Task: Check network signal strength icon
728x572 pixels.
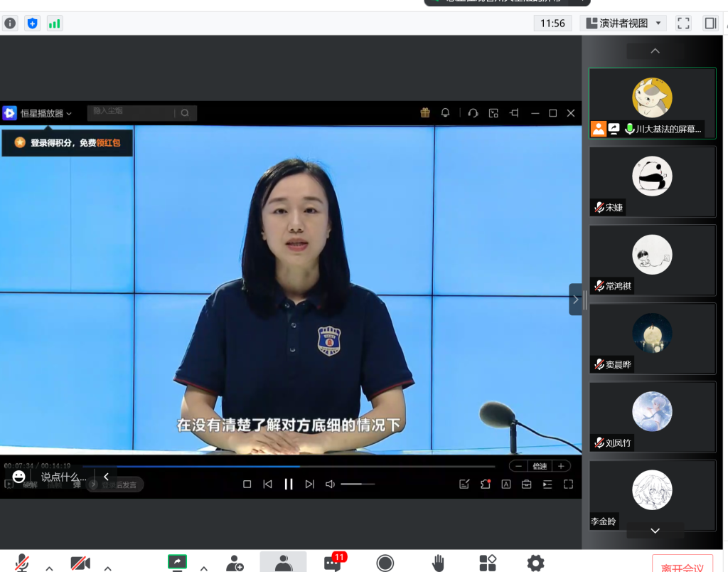Action: [x=54, y=23]
